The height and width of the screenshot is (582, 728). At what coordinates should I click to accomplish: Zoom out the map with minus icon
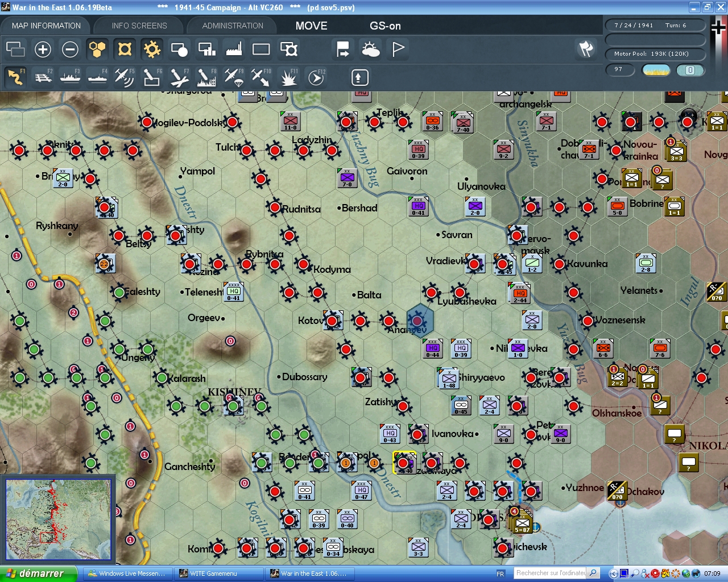point(70,49)
